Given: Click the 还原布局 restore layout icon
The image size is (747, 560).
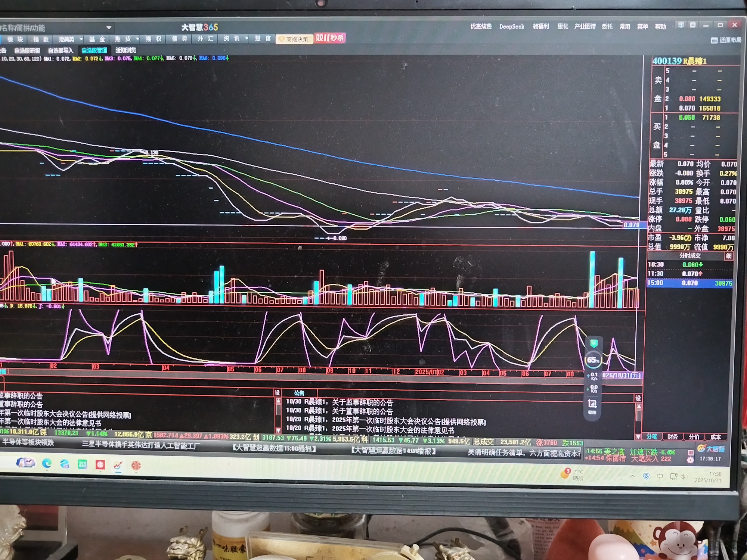Looking at the screenshot, I should click(x=714, y=40).
